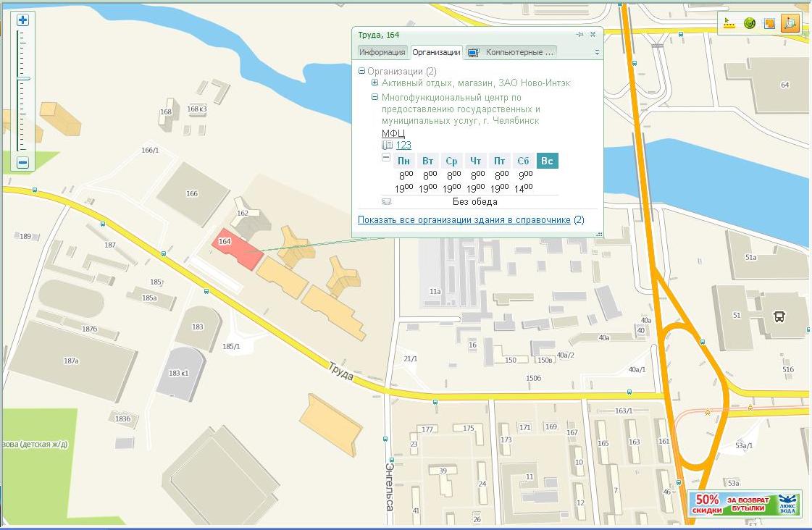Pin the Труда, 164 info popup
812x530 pixels.
pos(579,35)
